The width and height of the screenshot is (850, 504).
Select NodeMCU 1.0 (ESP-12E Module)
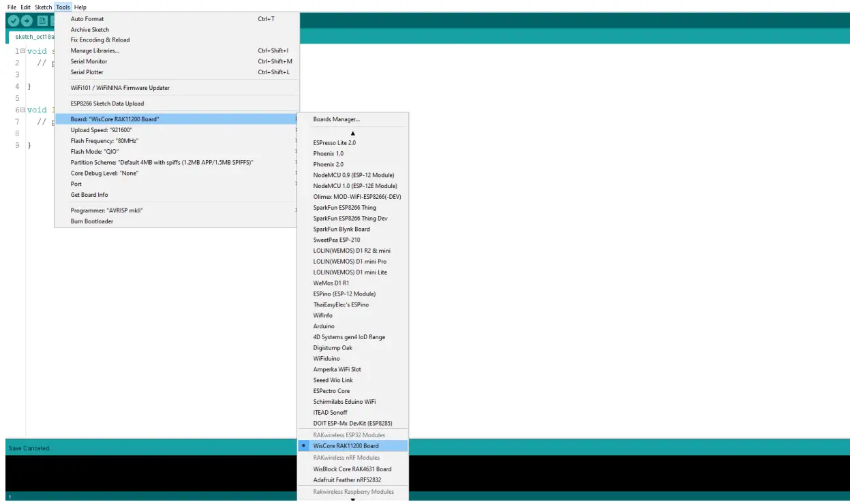(x=353, y=186)
